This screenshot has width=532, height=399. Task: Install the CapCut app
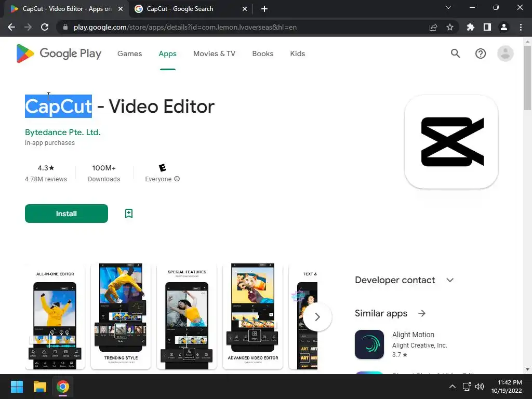pos(66,214)
